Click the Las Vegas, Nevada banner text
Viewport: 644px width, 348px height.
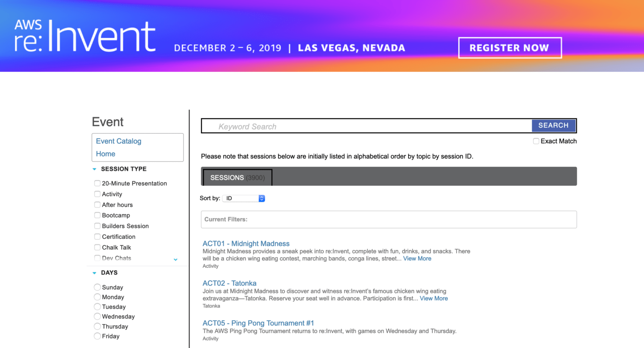(352, 48)
